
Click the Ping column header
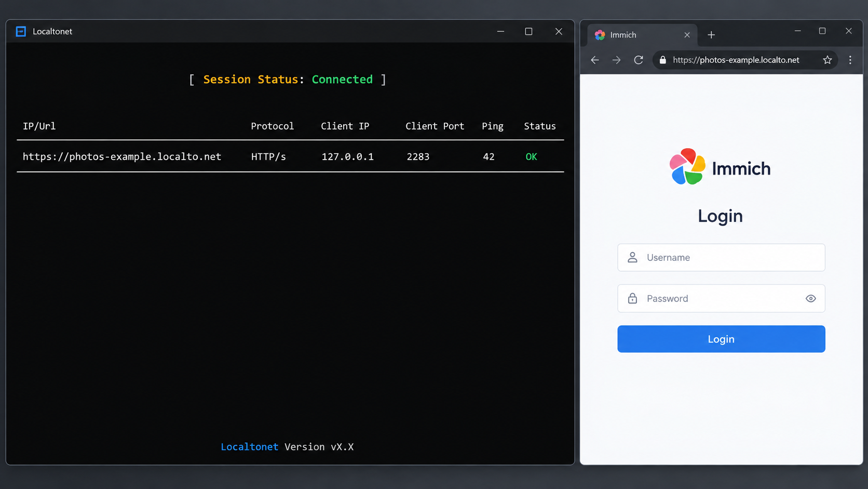pyautogui.click(x=493, y=126)
